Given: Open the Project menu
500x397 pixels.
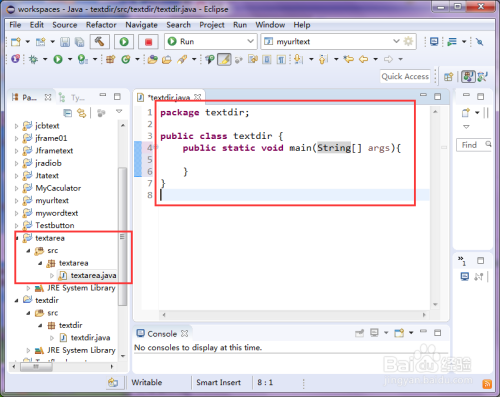Looking at the screenshot, I should (212, 25).
